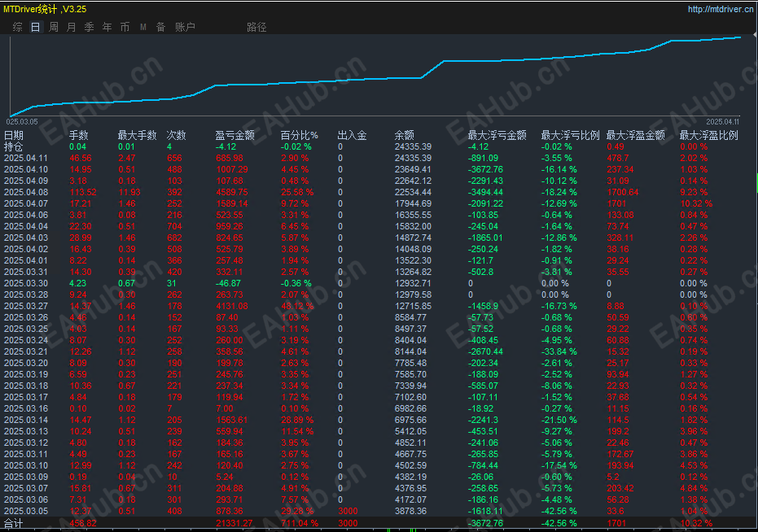
Task: Switch to the 账户 account tab
Action: click(x=185, y=27)
